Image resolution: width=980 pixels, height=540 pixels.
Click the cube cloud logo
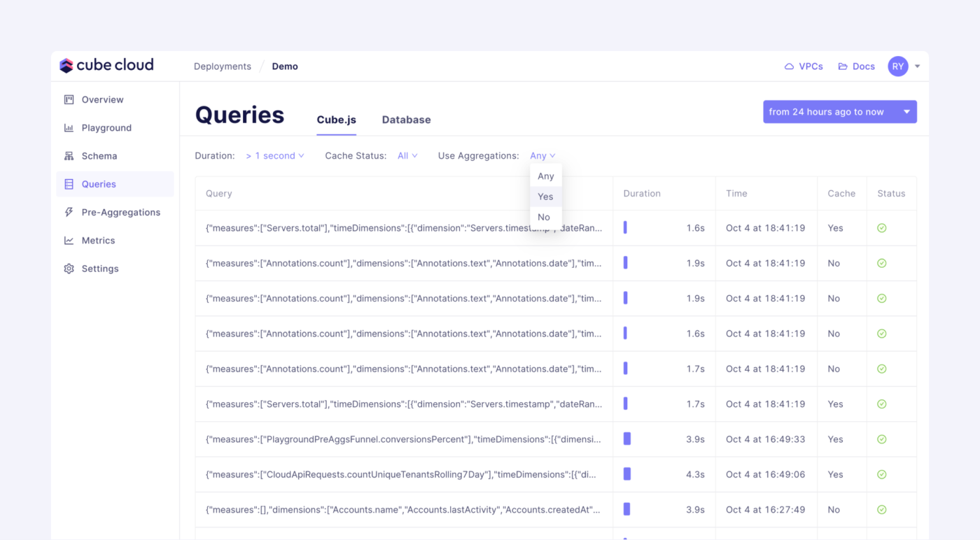coord(106,66)
